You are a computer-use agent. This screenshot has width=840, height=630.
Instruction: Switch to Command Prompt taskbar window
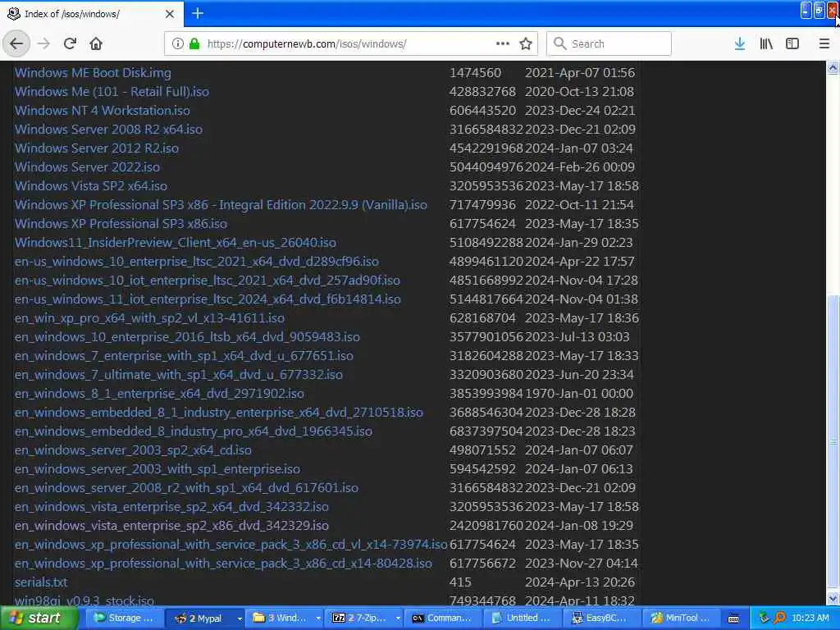(x=444, y=618)
